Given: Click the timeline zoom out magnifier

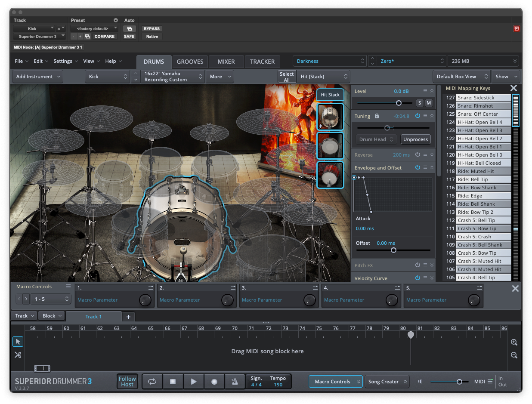Looking at the screenshot, I should click(x=514, y=355).
